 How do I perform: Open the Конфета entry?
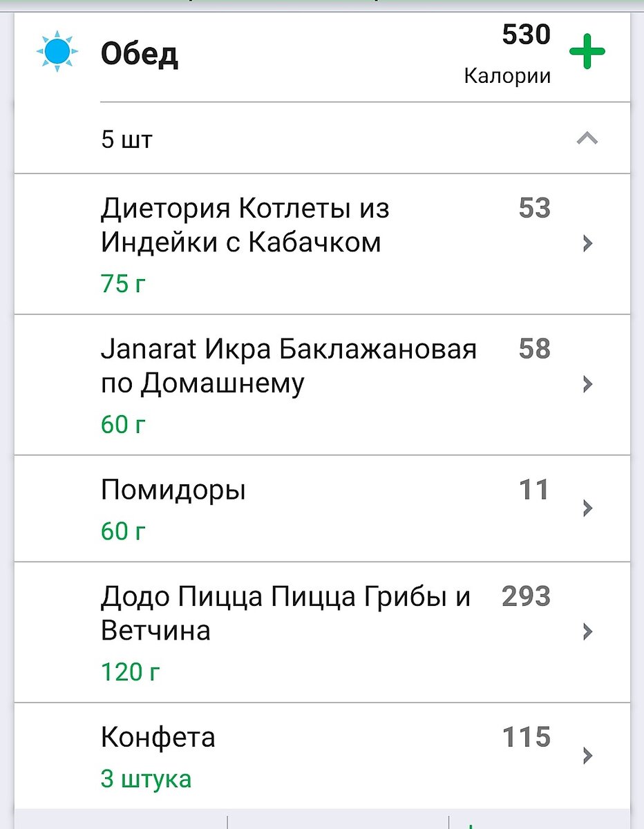(322, 756)
